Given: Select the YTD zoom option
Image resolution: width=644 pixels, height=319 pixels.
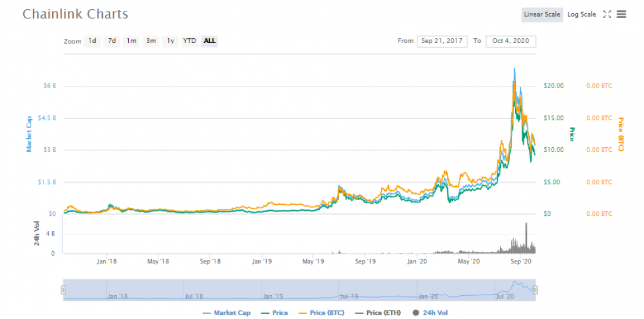Looking at the screenshot, I should tap(190, 41).
